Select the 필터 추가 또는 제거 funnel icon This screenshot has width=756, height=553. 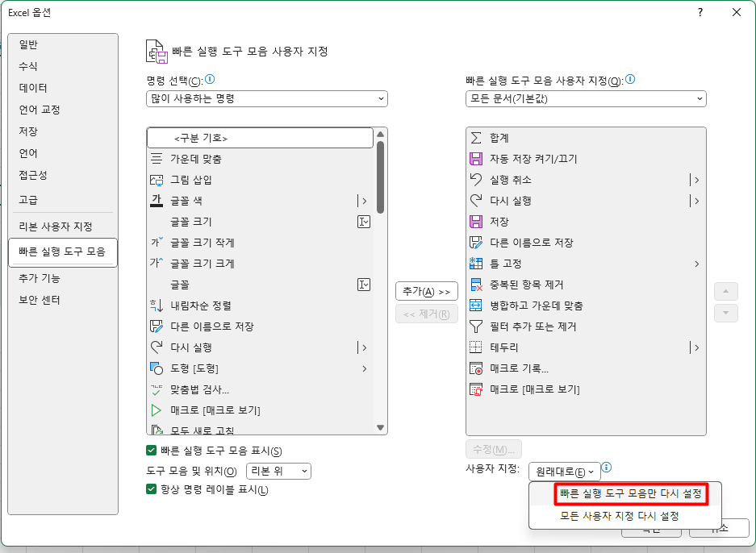476,326
